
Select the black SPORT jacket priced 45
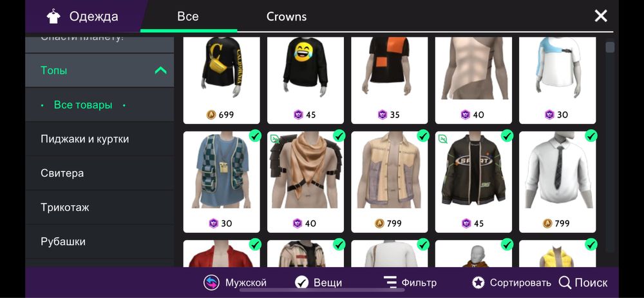(x=473, y=182)
